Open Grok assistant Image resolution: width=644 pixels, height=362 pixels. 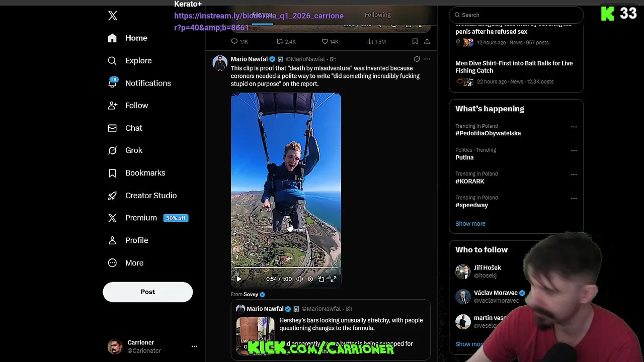point(125,150)
